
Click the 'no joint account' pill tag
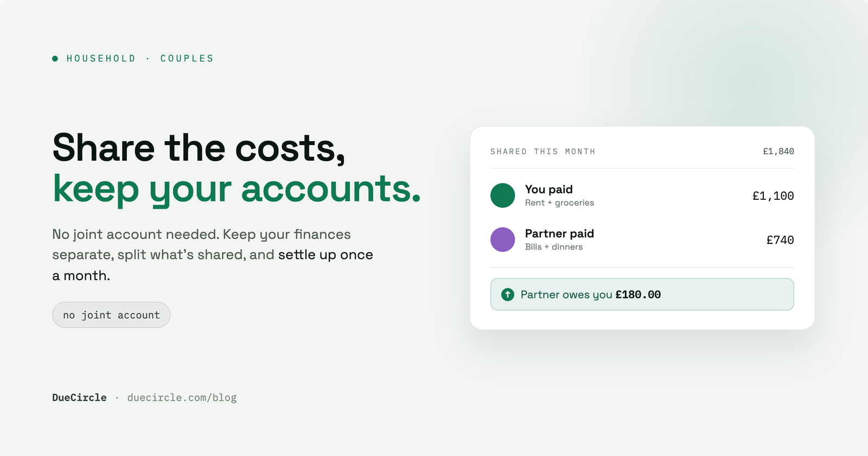click(111, 315)
